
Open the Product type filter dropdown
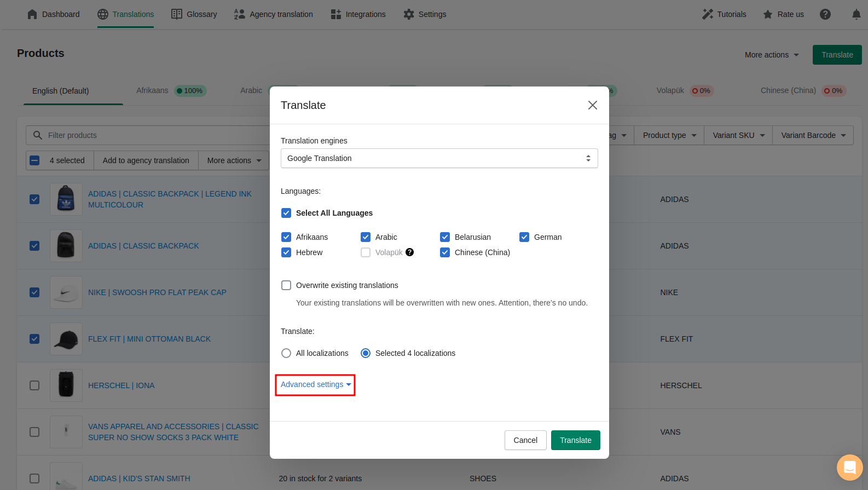coord(669,135)
